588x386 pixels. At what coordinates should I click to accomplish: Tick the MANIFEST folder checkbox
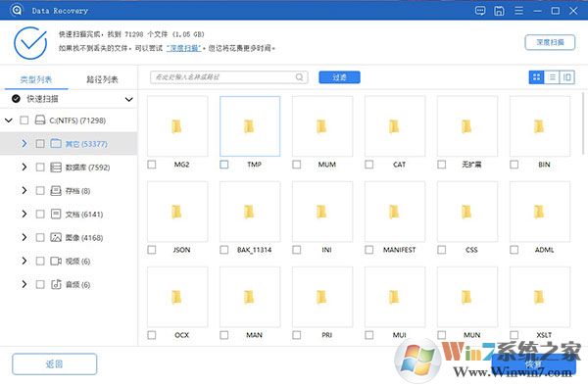(369, 250)
